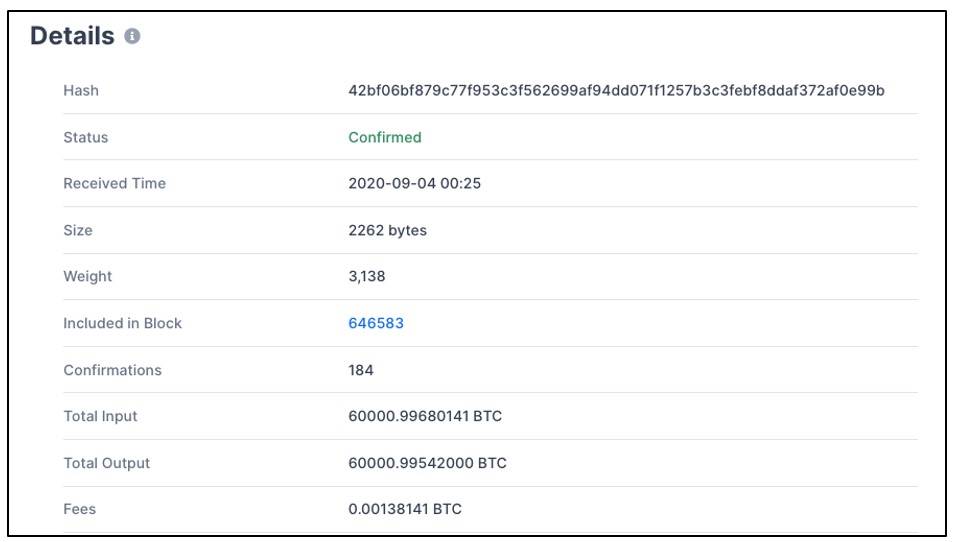This screenshot has width=958, height=542.
Task: Click the transaction hash value
Action: pyautogui.click(x=616, y=91)
